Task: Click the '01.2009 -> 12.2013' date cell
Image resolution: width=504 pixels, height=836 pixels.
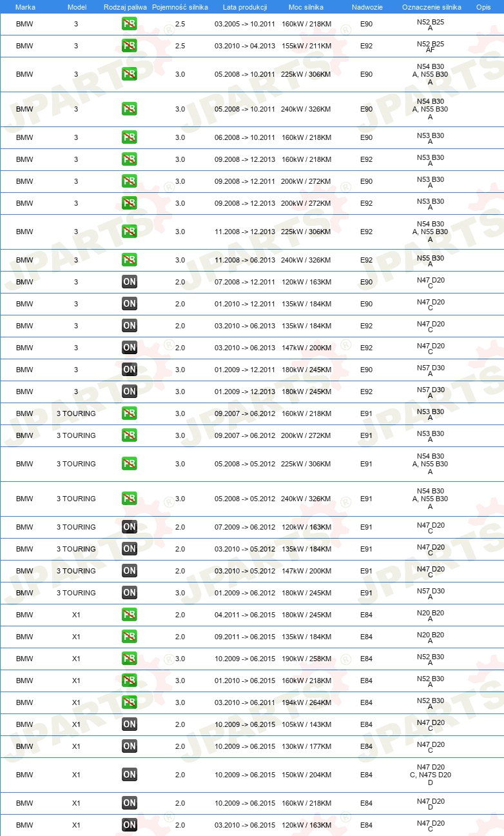Action: click(245, 392)
